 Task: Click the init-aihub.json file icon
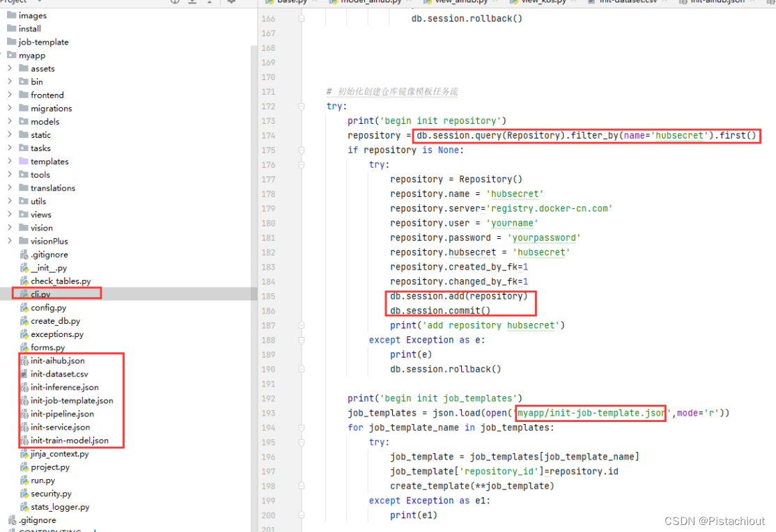tap(24, 360)
